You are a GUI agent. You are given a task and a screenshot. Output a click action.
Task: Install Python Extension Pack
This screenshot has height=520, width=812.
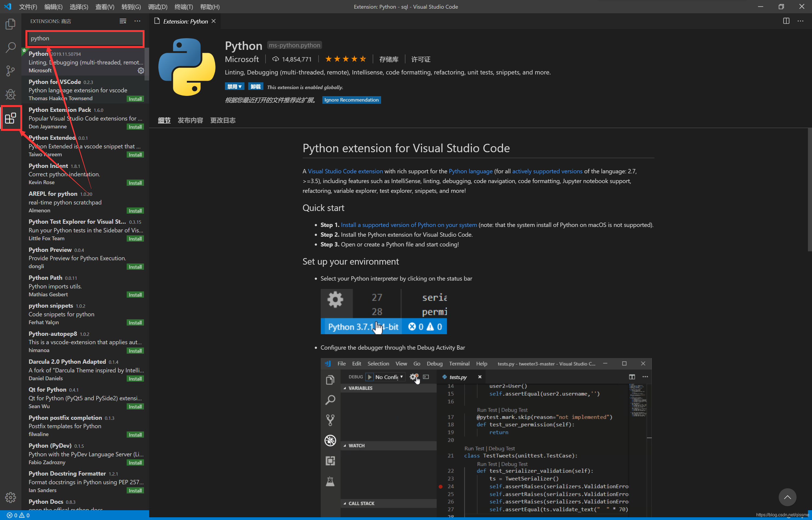click(135, 127)
